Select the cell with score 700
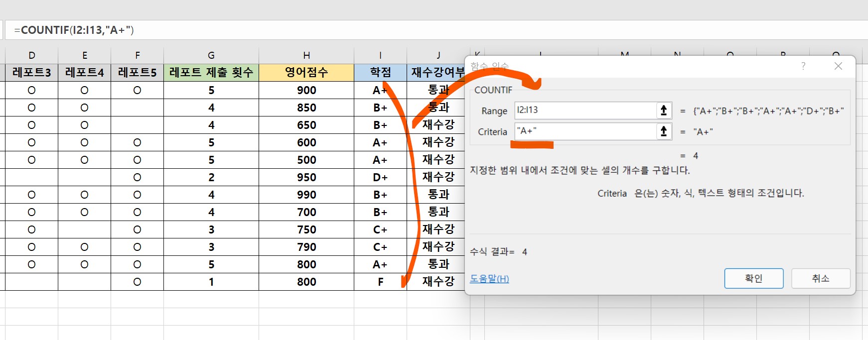868x340 pixels. tap(306, 212)
